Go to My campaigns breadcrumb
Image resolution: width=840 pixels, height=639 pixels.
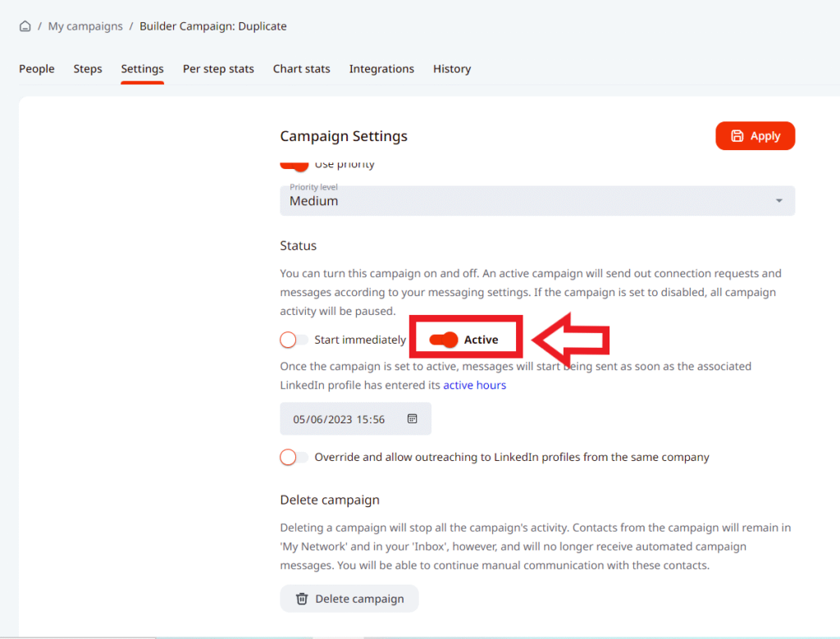[85, 26]
